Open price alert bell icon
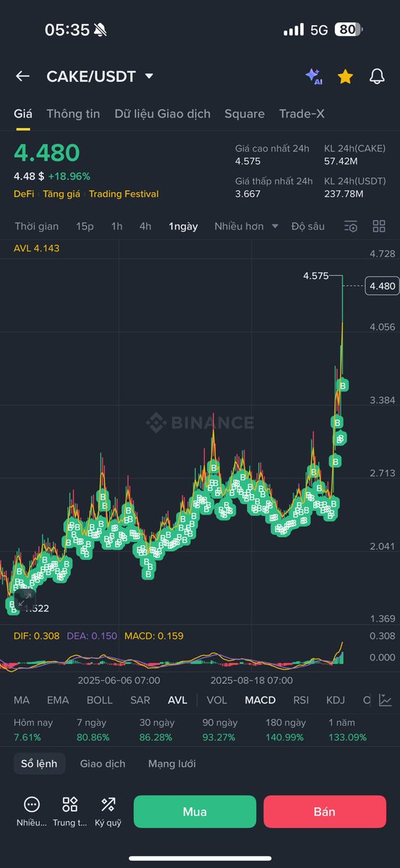400x868 pixels. (377, 76)
